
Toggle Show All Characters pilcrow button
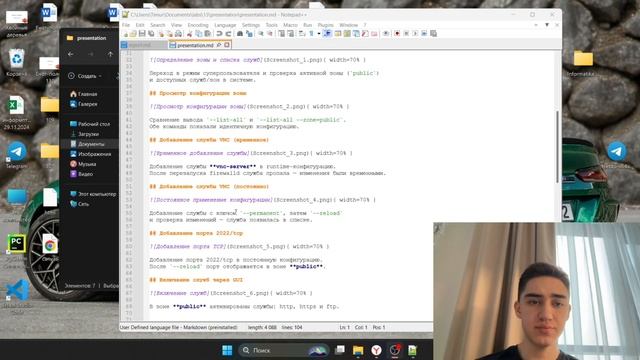pos(311,33)
